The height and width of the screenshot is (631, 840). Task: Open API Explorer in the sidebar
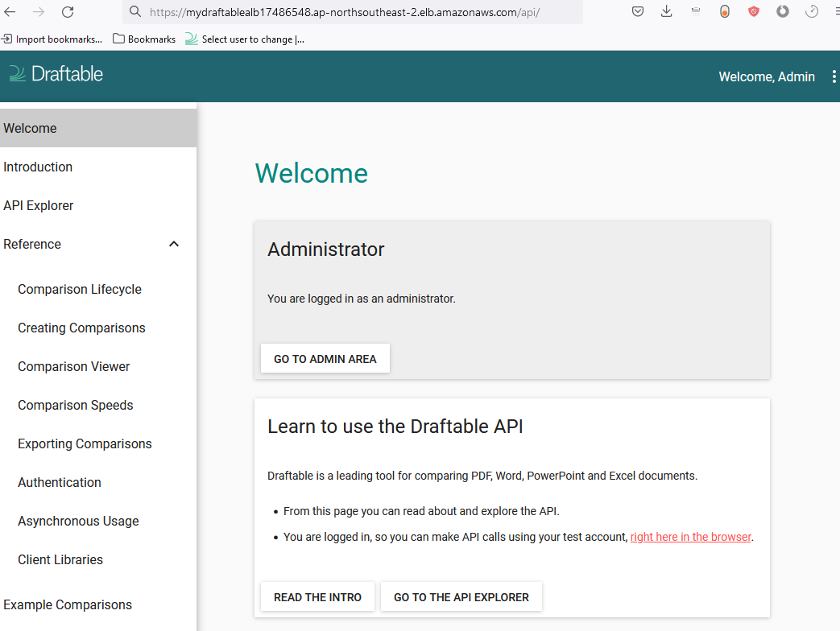click(98, 205)
